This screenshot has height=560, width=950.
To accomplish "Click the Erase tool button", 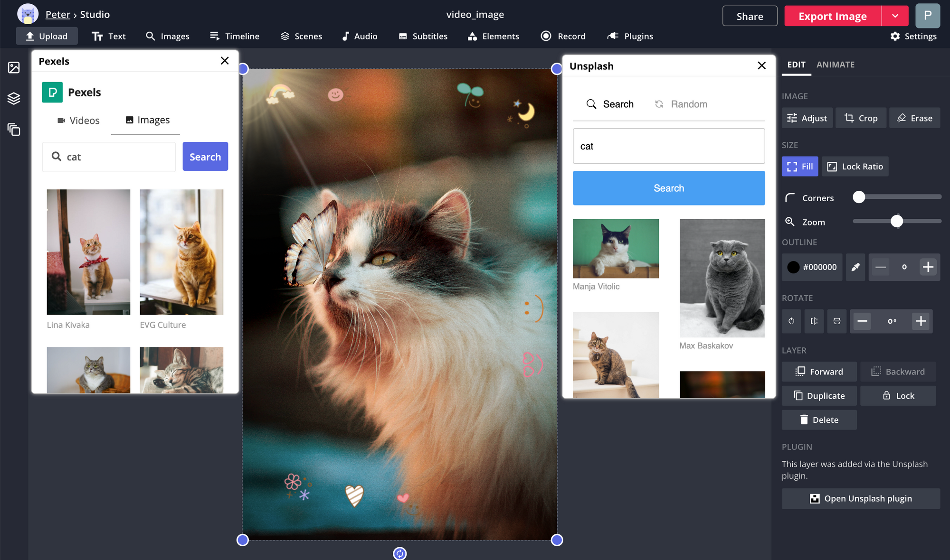I will point(914,118).
